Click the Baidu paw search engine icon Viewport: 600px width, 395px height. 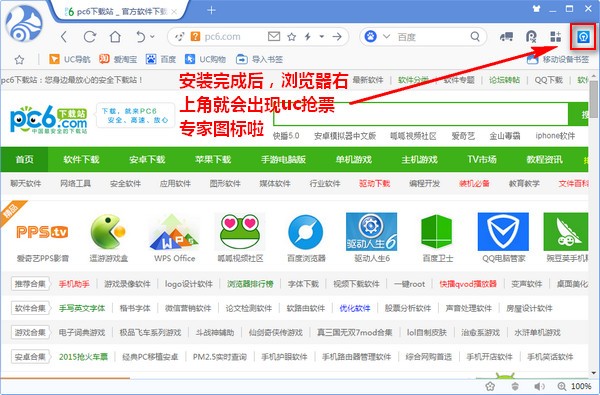[x=370, y=37]
